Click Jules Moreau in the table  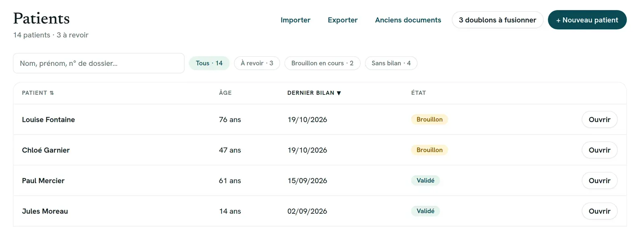(x=45, y=211)
